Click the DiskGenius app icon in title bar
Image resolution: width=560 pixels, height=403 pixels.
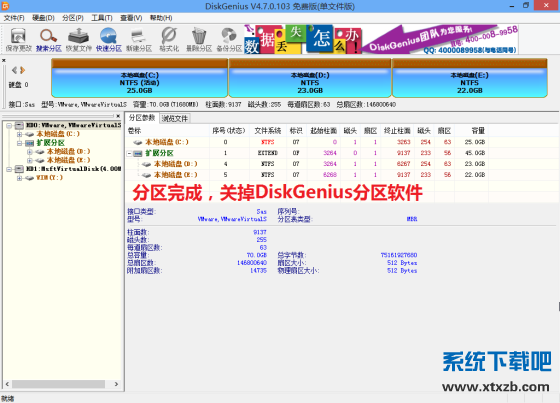tap(5, 5)
